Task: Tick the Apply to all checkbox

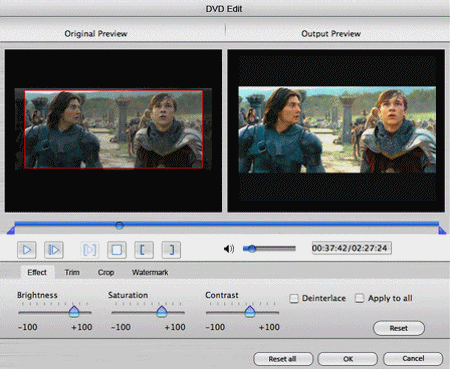Action: click(x=359, y=298)
